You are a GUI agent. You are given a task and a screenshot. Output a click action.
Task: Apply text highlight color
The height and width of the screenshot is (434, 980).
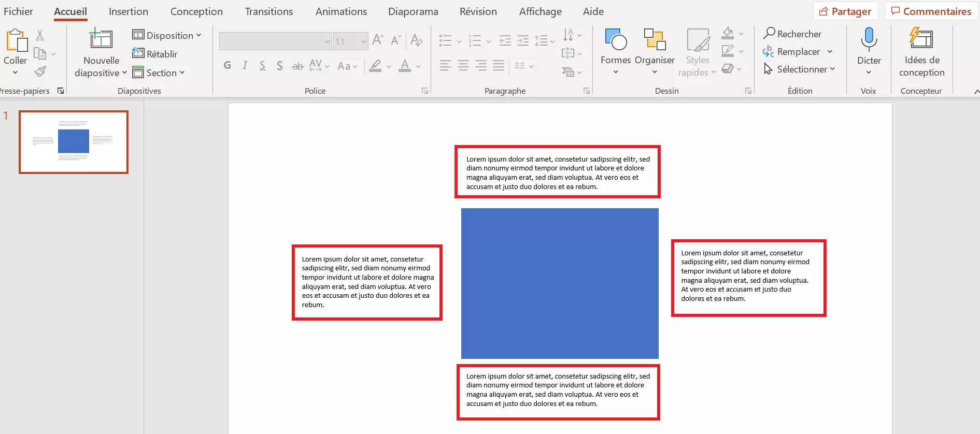[375, 66]
